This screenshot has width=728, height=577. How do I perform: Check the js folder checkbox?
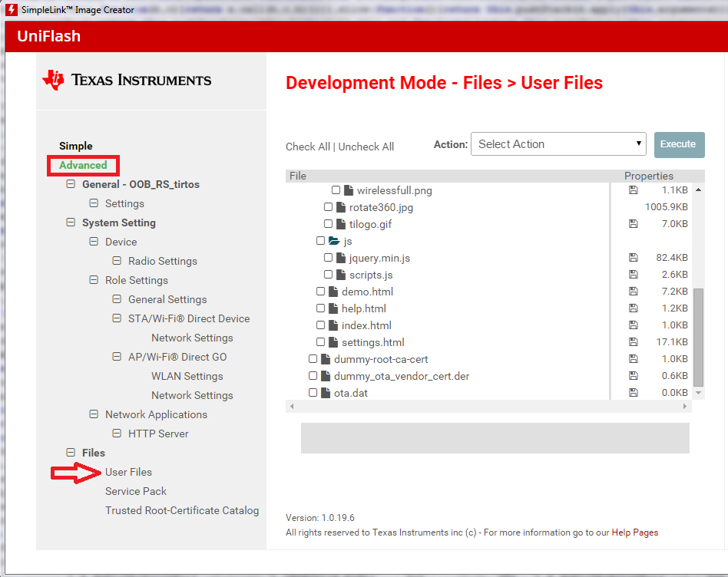320,241
